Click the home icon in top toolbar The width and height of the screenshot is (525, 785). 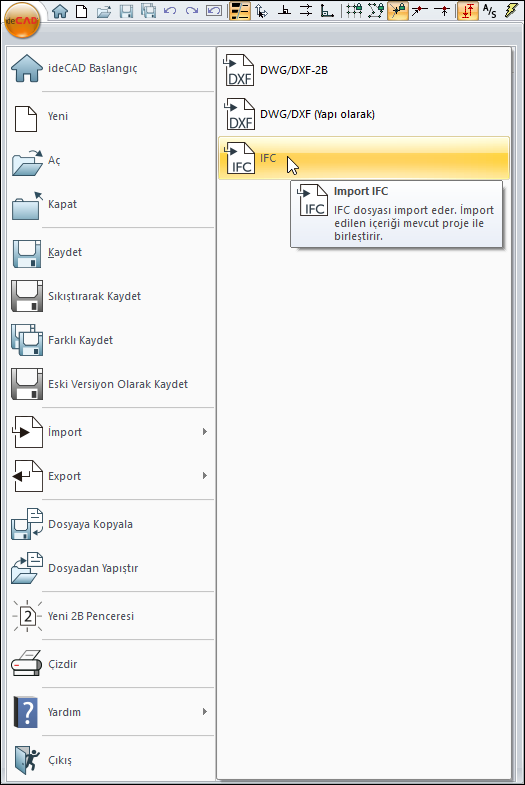point(60,11)
